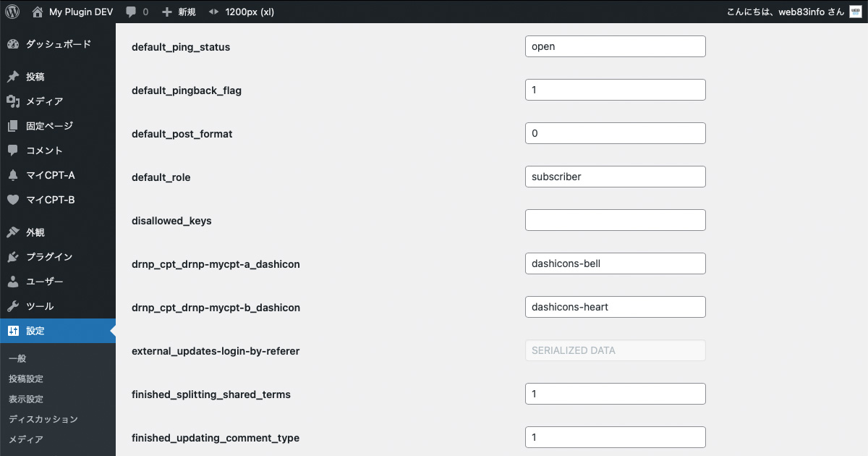Screen dimensions: 868x456
Task: Click the default_ping_status label
Action: [181, 47]
